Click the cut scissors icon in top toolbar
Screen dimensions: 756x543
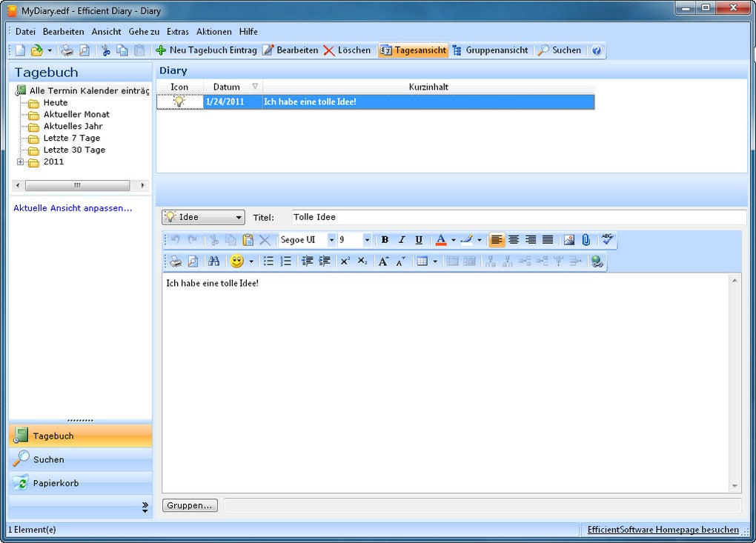tap(105, 50)
